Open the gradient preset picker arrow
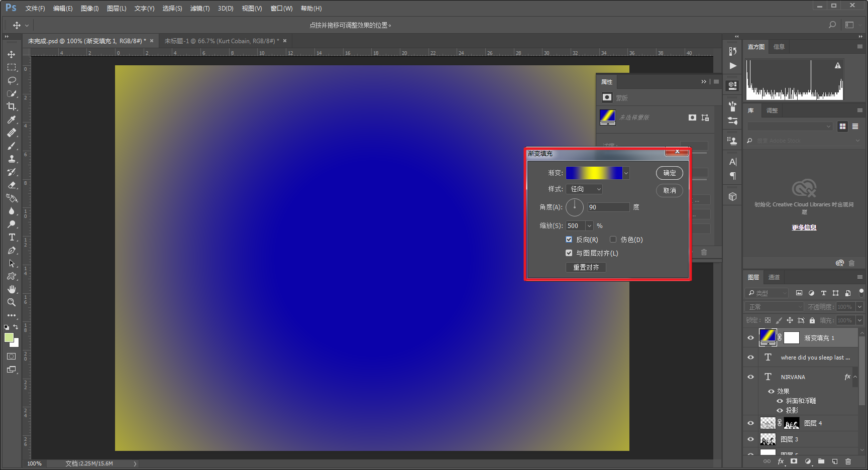This screenshot has height=470, width=868. (626, 173)
